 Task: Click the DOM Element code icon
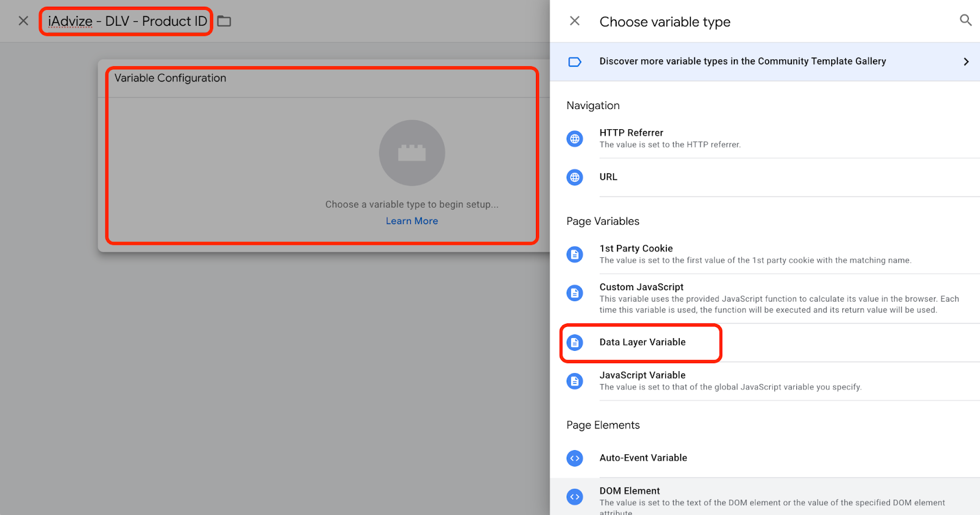(x=575, y=497)
